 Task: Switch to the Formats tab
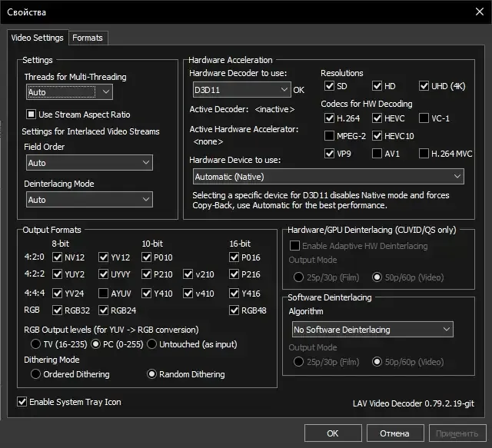(x=87, y=38)
